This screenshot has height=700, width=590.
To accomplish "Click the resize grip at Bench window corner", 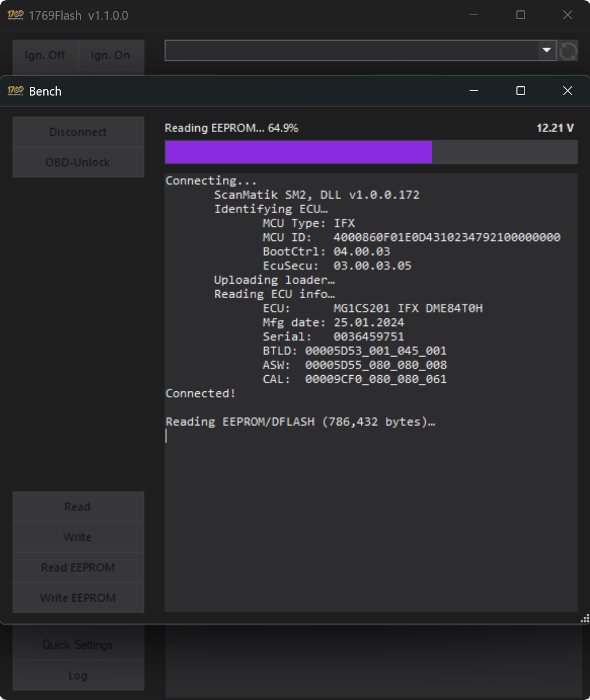I will click(585, 618).
